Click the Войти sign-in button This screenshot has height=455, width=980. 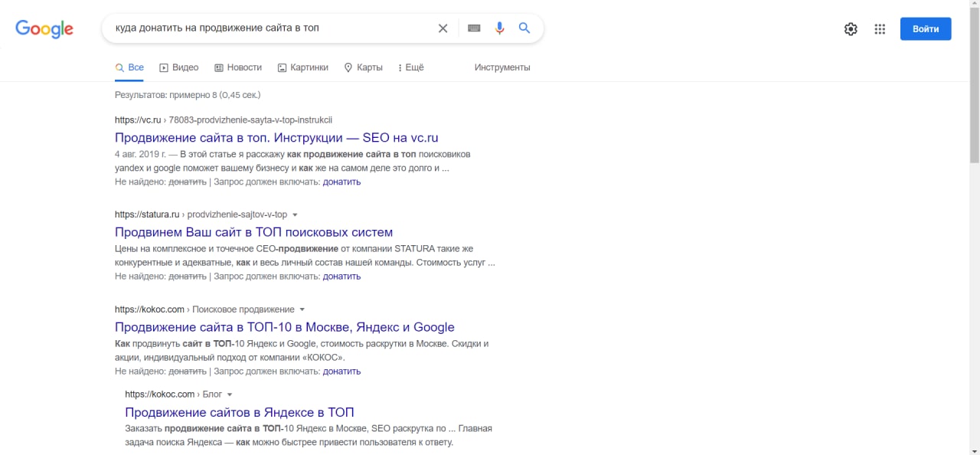(926, 29)
